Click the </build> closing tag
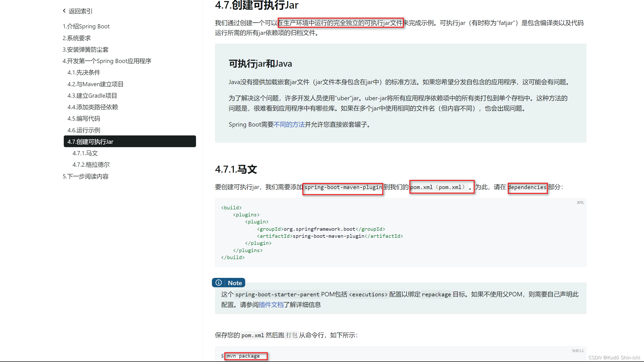The width and height of the screenshot is (644, 362). point(233,257)
